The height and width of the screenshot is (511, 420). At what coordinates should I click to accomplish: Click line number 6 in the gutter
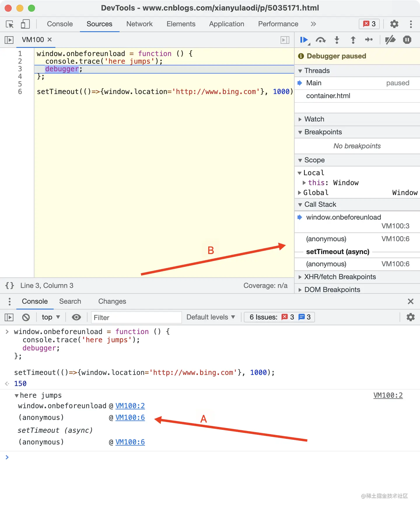click(20, 92)
